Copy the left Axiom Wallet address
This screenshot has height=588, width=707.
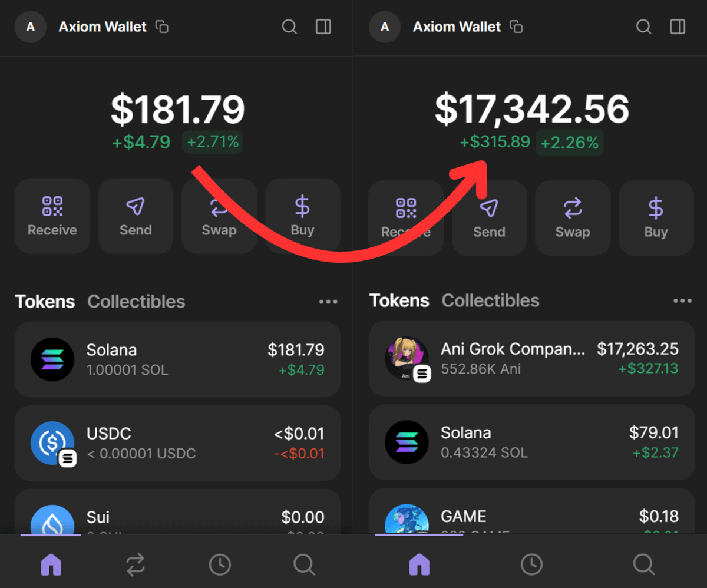click(x=162, y=27)
